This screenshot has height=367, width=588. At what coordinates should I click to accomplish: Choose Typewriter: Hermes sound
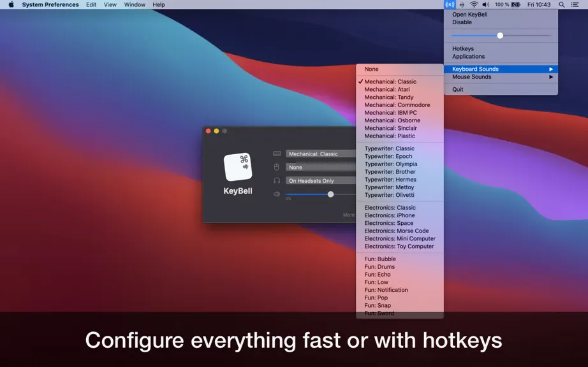click(400, 180)
